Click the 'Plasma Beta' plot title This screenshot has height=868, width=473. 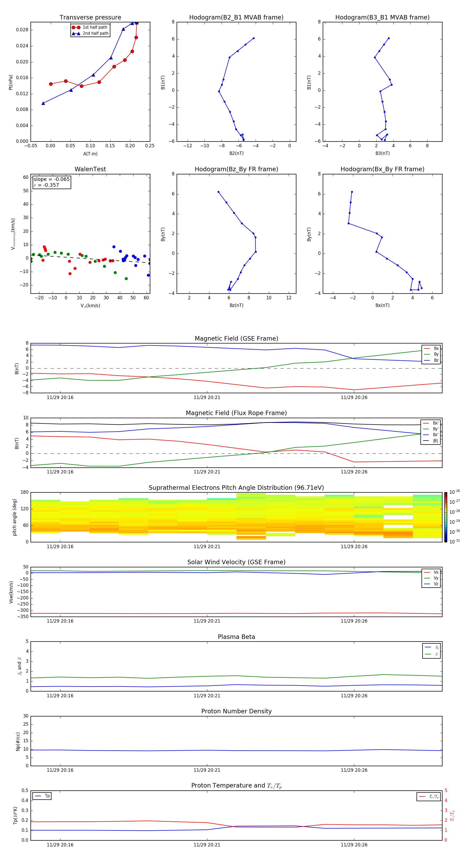[x=236, y=637]
